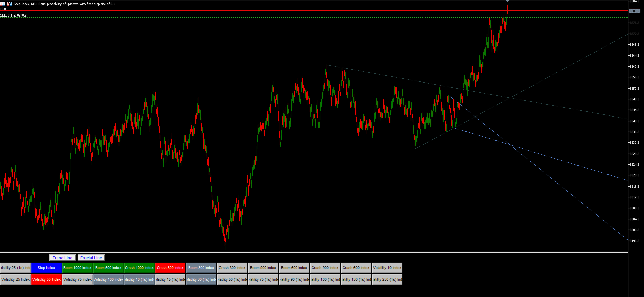Image resolution: width=644 pixels, height=297 pixels.
Task: Load the Volatility 250 (1s) Index chart
Action: (x=387, y=279)
